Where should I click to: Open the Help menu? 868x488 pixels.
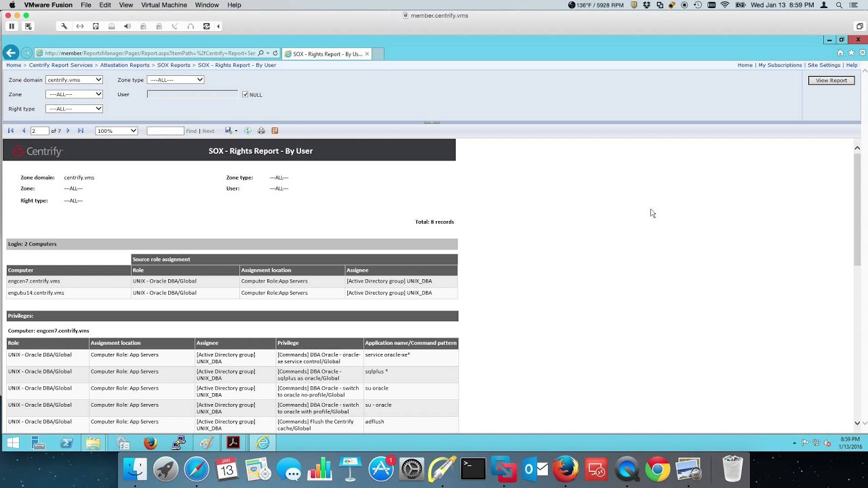234,5
